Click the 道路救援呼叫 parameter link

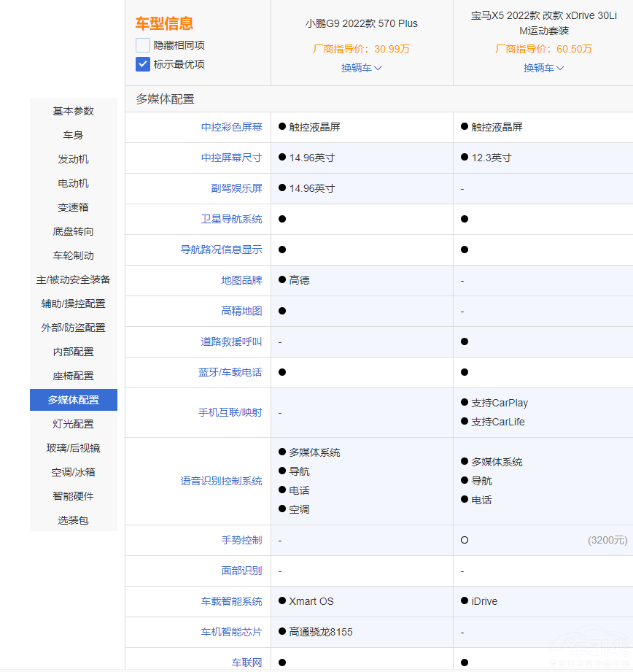231,341
